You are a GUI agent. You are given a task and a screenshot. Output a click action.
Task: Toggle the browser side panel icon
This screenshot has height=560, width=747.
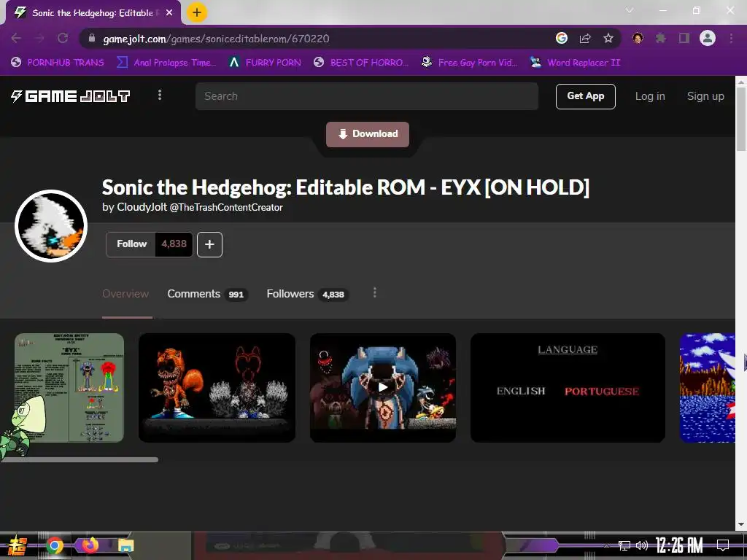pos(684,38)
